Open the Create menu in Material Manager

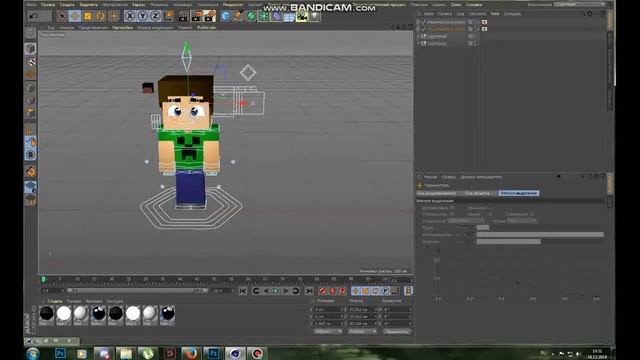[x=55, y=301]
